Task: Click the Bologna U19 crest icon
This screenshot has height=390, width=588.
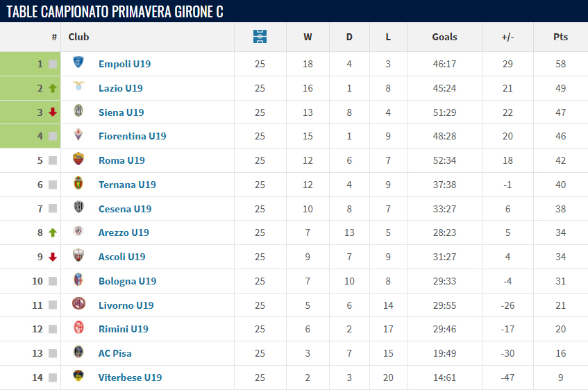Action: (x=78, y=280)
